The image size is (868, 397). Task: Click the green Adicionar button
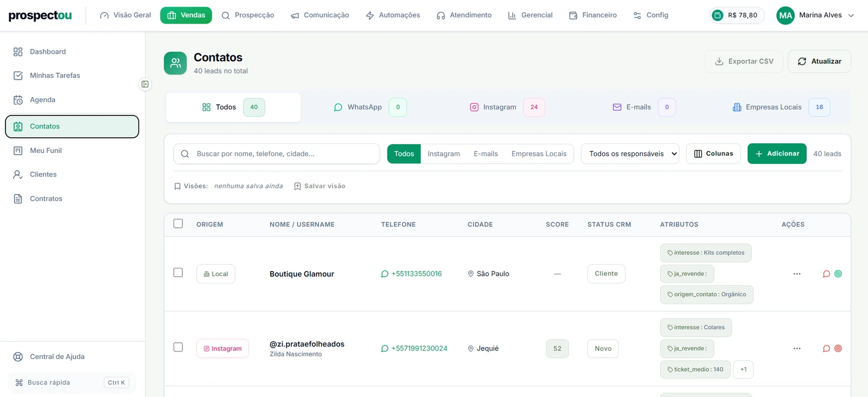pyautogui.click(x=777, y=153)
